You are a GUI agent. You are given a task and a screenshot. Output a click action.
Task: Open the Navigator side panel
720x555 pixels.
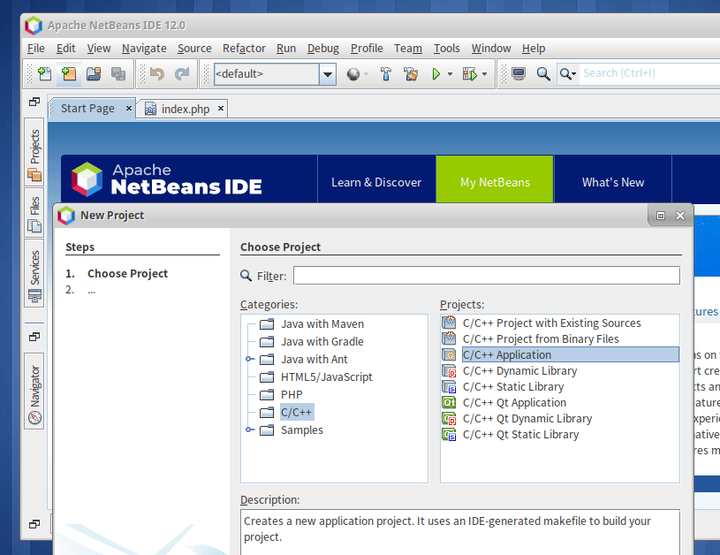[x=34, y=391]
